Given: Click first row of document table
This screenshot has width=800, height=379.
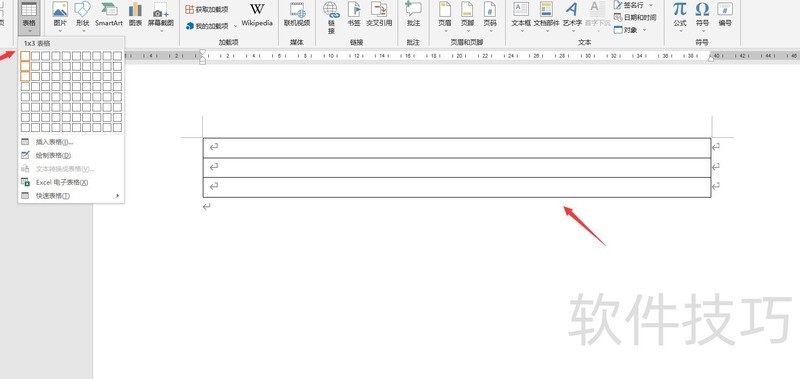Looking at the screenshot, I should 457,148.
